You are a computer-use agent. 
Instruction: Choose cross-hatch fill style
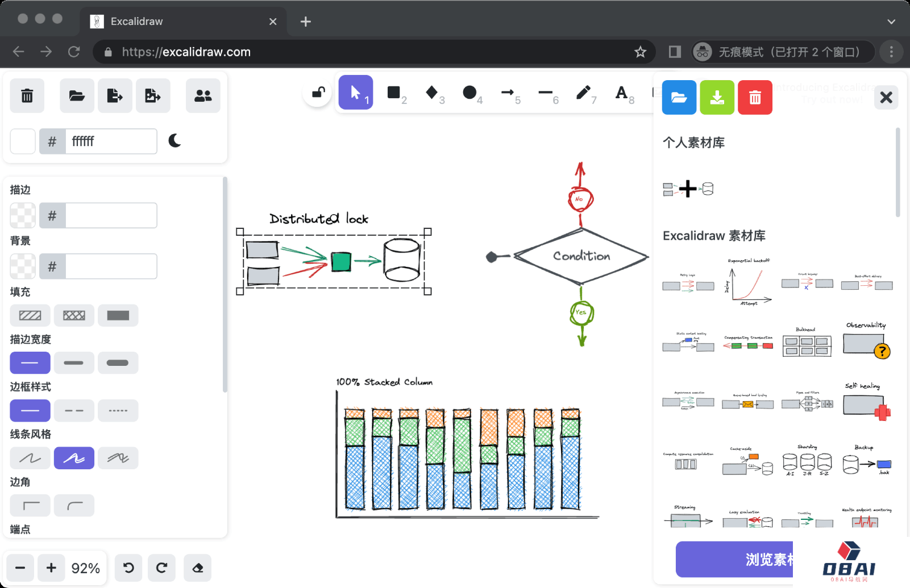point(74,316)
